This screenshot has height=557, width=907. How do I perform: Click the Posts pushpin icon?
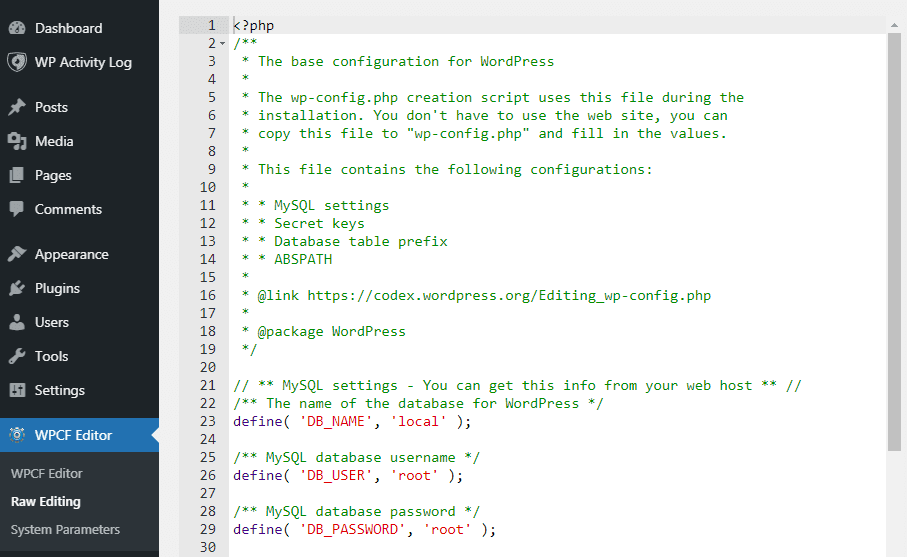point(17,107)
